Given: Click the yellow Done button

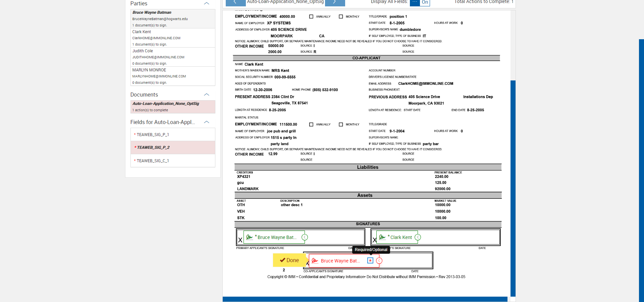Looking at the screenshot, I should click(289, 260).
